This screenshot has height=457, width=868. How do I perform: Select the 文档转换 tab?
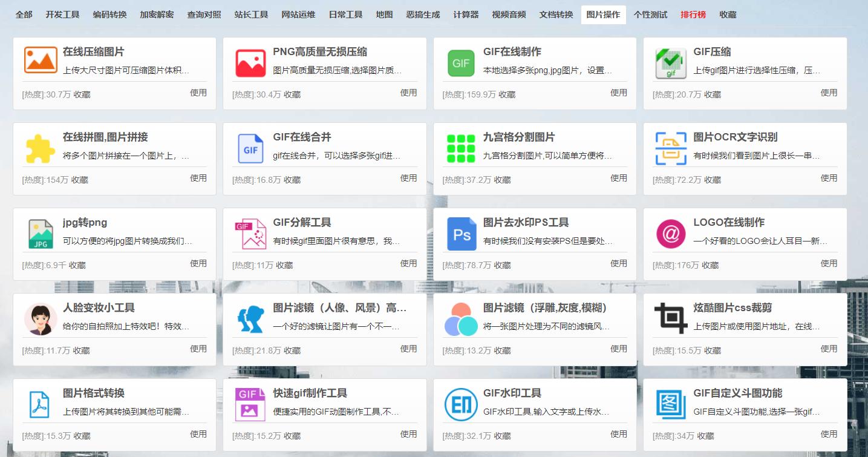pos(556,15)
